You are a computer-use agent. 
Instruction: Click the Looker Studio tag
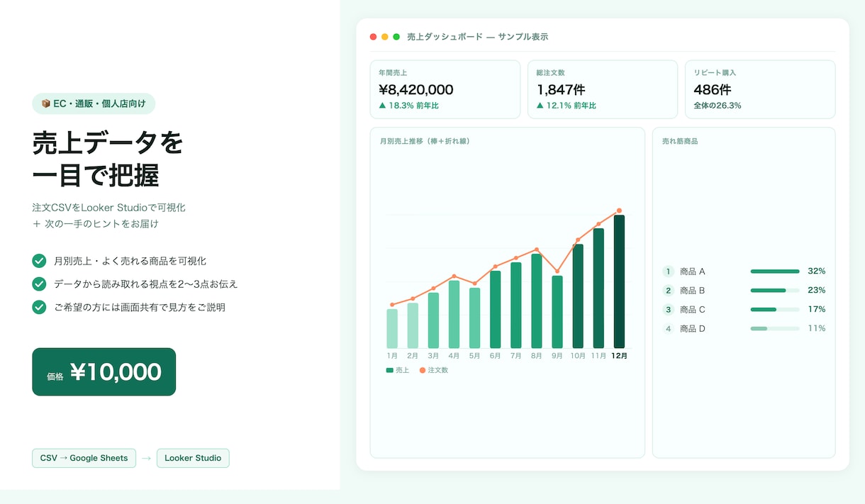(193, 458)
